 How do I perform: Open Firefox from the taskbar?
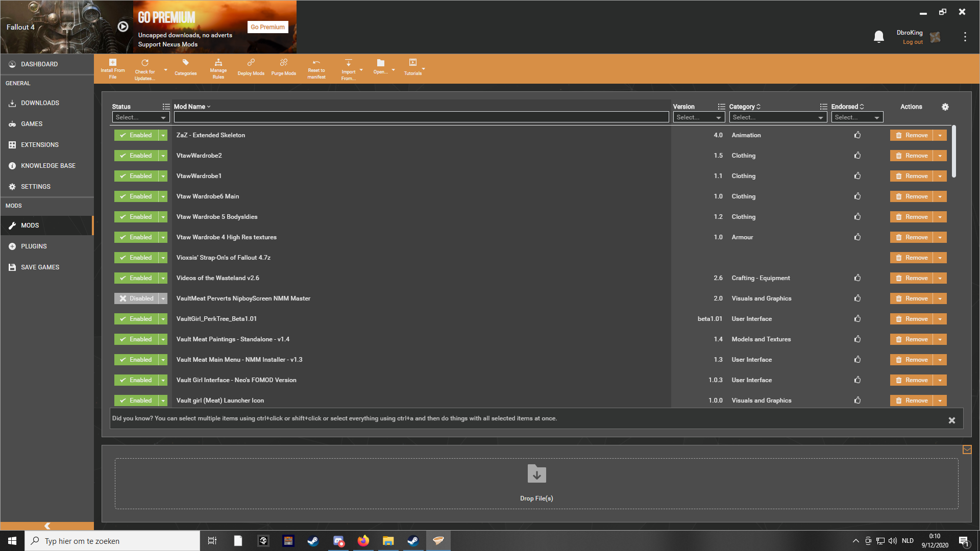pos(363,541)
